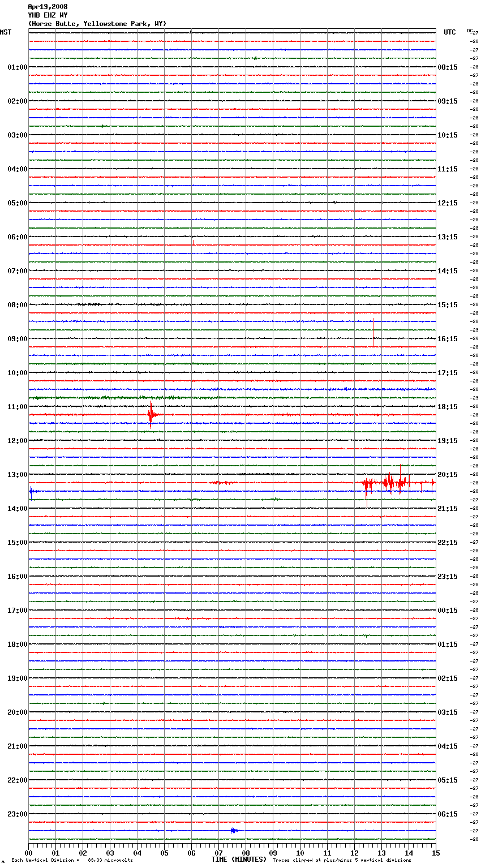Click blue spike at start of 13:30 trace
Screen dimensions: 481x868
pos(31,492)
